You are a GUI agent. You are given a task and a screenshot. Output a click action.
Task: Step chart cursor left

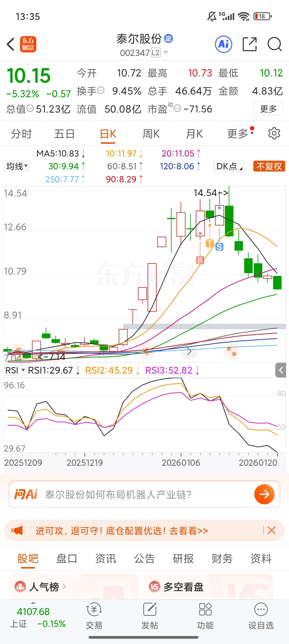[x=146, y=351]
